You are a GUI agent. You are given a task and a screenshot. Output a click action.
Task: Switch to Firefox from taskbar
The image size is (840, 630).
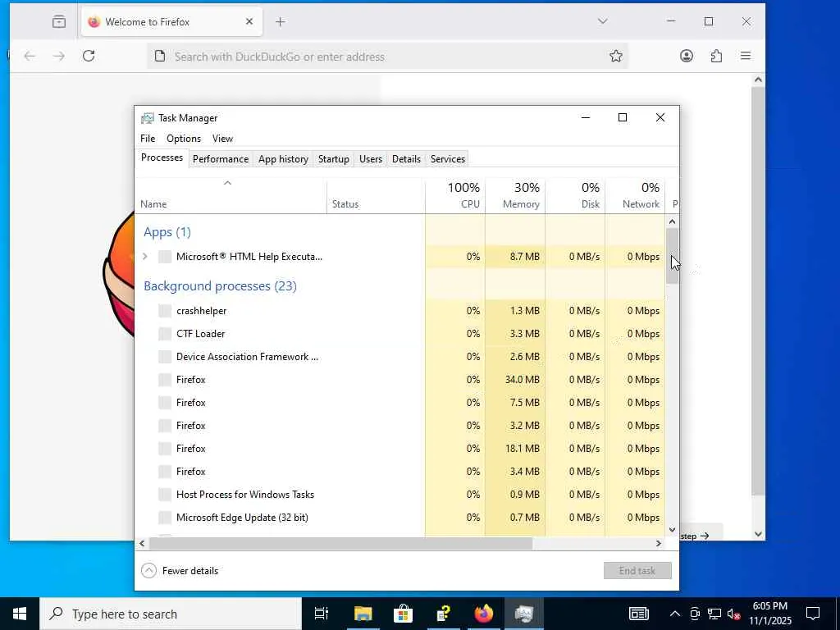point(483,614)
